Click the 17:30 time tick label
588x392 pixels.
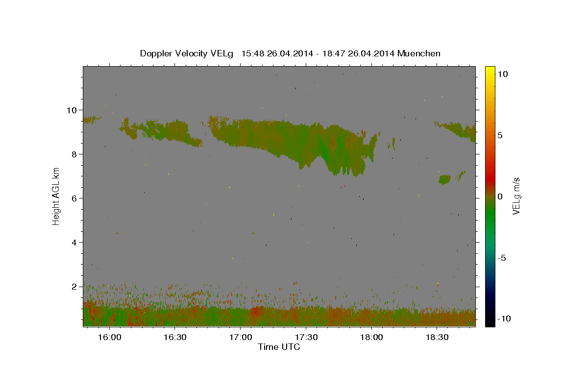(x=306, y=338)
